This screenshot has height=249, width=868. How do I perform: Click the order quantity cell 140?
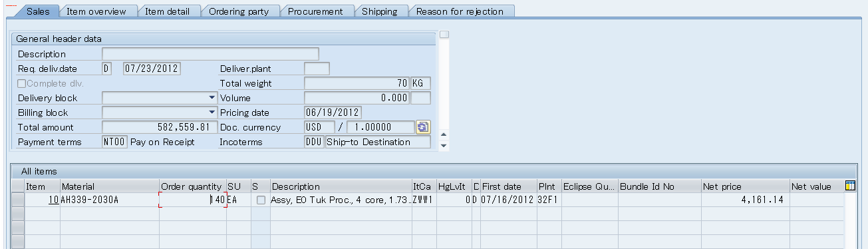[192, 200]
